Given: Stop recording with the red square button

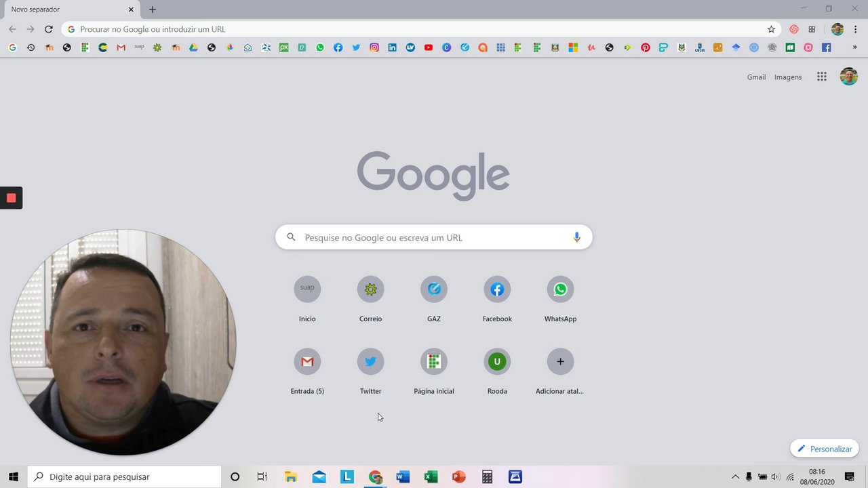Looking at the screenshot, I should 11,198.
